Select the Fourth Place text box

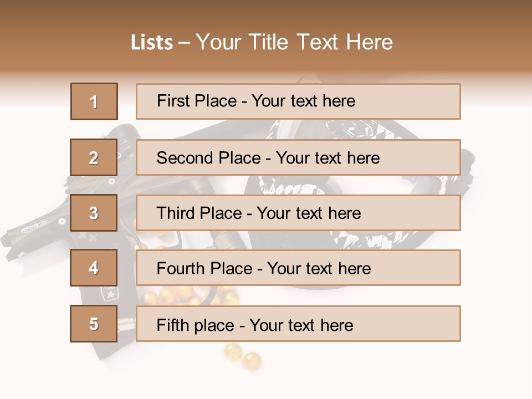[298, 268]
